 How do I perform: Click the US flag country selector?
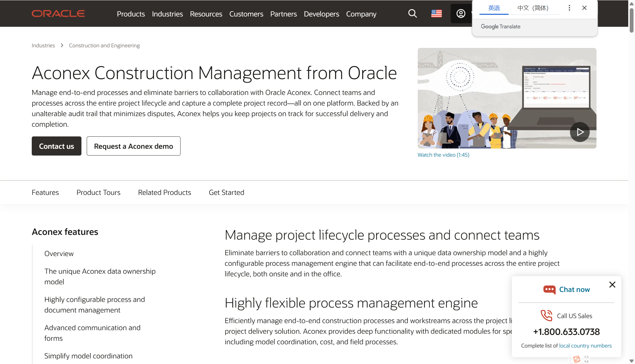[436, 14]
